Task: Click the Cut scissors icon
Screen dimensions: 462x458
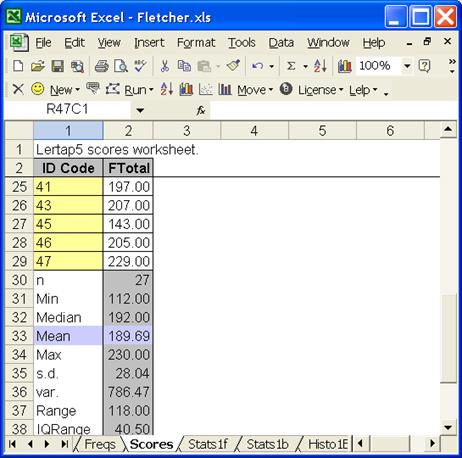Action: tap(165, 66)
